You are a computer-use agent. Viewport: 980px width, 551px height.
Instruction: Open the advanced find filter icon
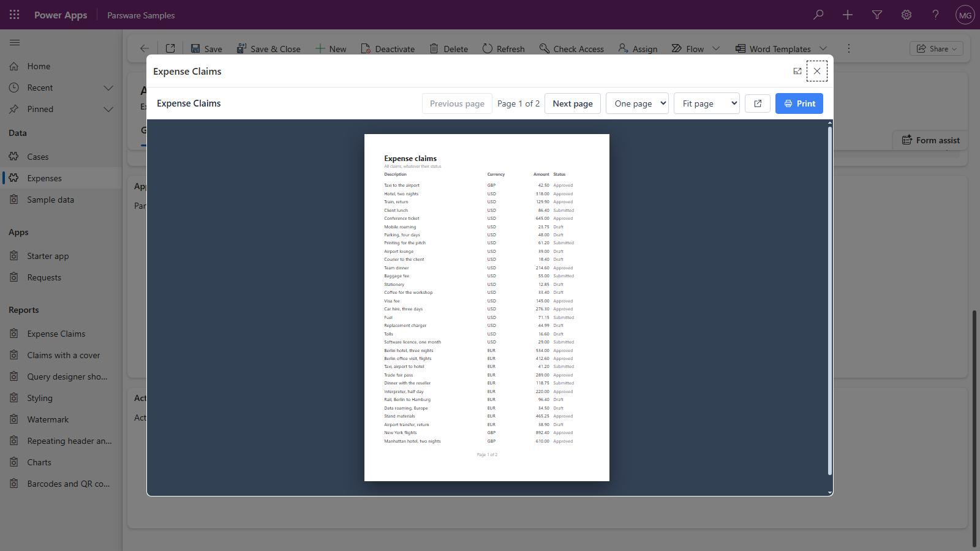[x=877, y=15]
